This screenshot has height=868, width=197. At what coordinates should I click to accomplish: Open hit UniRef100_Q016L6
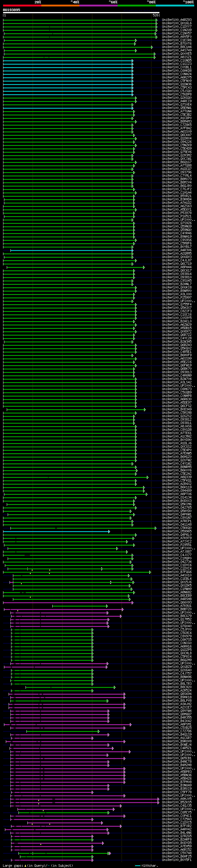pyautogui.click(x=177, y=23)
